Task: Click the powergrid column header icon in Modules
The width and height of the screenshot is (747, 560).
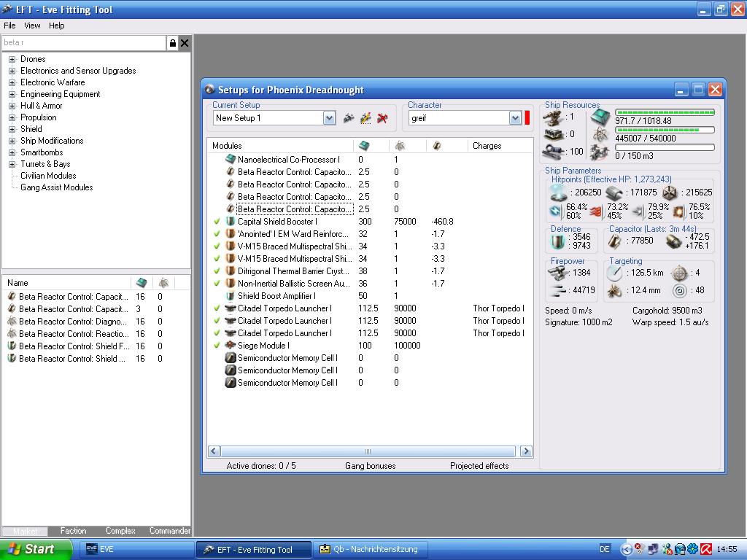Action: point(400,145)
